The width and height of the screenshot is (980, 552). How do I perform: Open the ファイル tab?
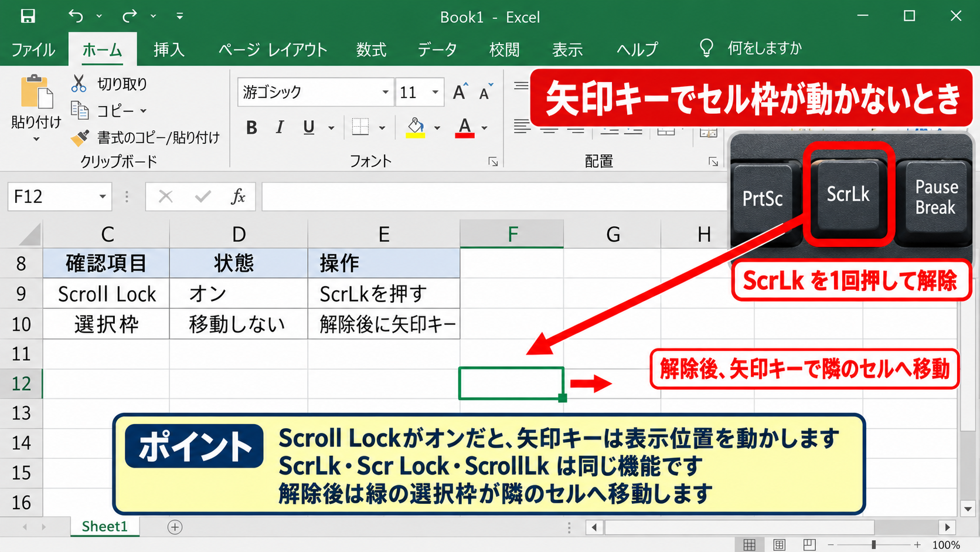33,49
